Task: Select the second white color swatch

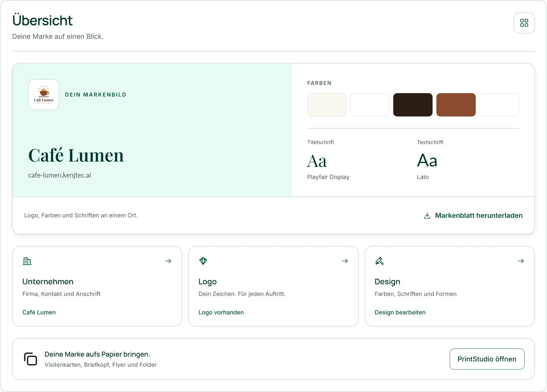Action: coord(370,105)
